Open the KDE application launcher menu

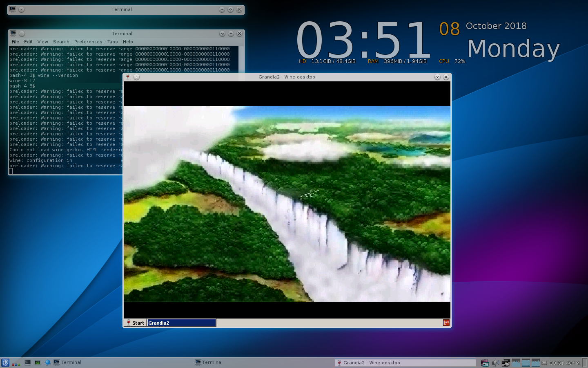pos(5,362)
